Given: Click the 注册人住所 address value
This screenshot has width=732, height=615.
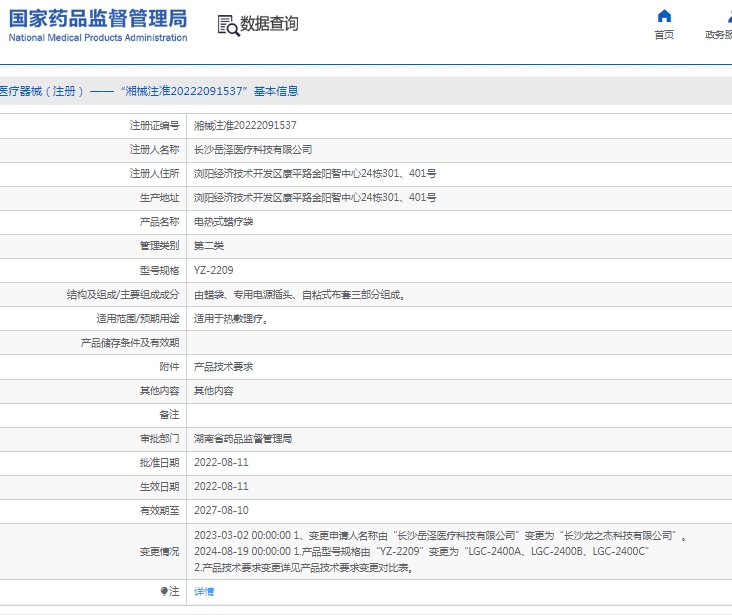Looking at the screenshot, I should [315, 173].
